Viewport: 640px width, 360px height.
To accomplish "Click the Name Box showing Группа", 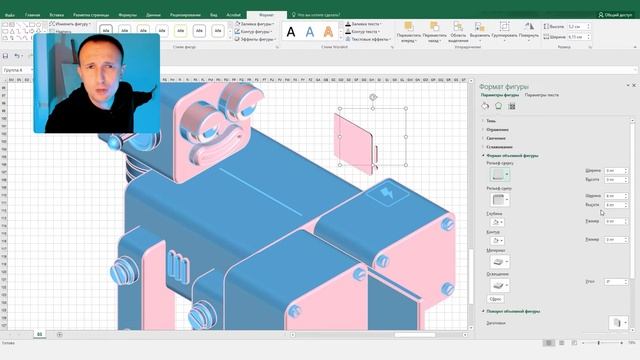I will coord(18,70).
